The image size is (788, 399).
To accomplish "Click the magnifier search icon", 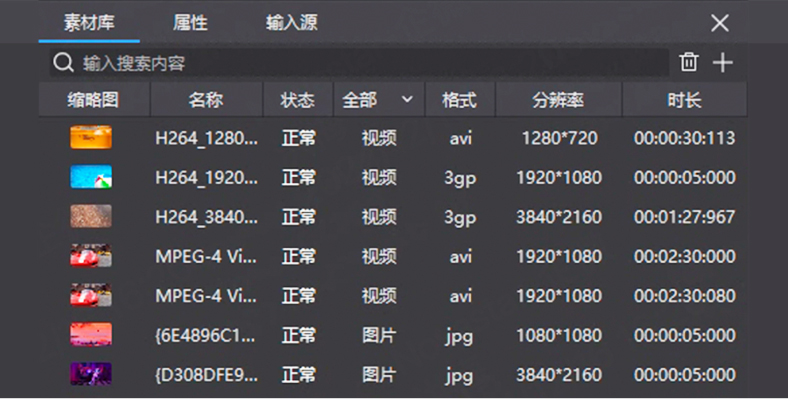I will pyautogui.click(x=63, y=63).
